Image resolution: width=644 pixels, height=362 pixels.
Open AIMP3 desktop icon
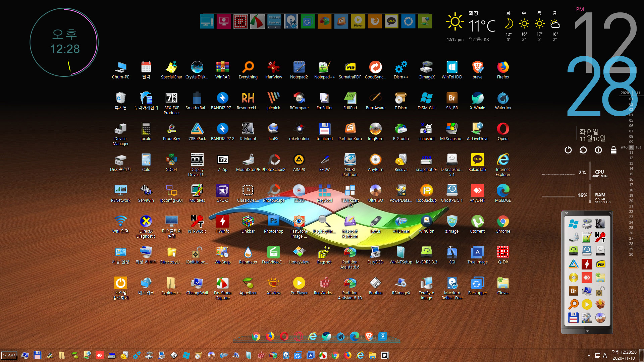coord(299,163)
